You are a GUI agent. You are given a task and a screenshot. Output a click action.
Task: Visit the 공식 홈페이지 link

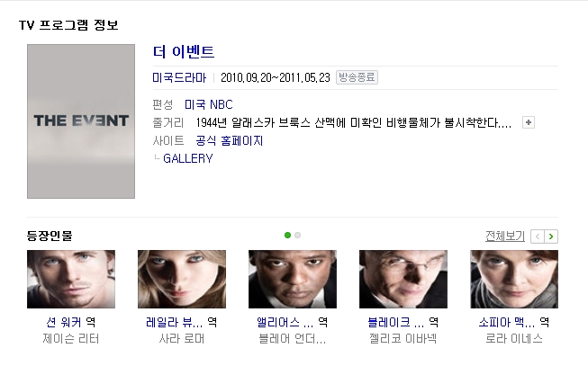tap(230, 141)
